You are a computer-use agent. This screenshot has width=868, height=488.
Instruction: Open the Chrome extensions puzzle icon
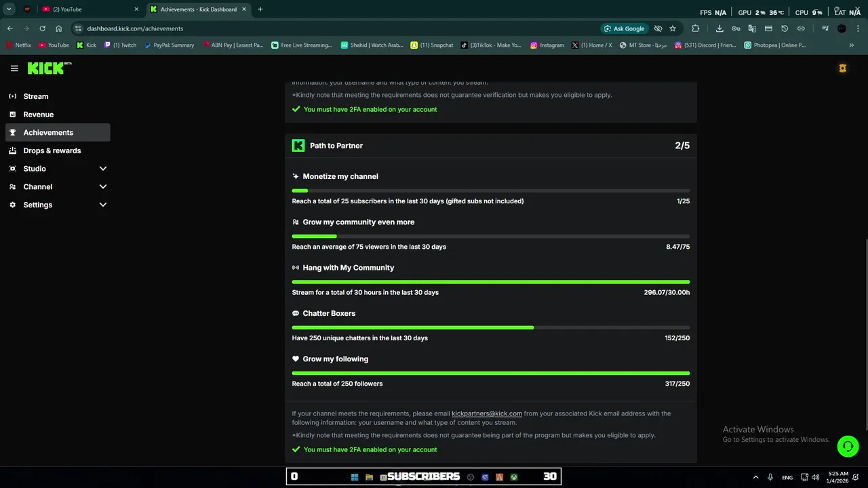(696, 28)
